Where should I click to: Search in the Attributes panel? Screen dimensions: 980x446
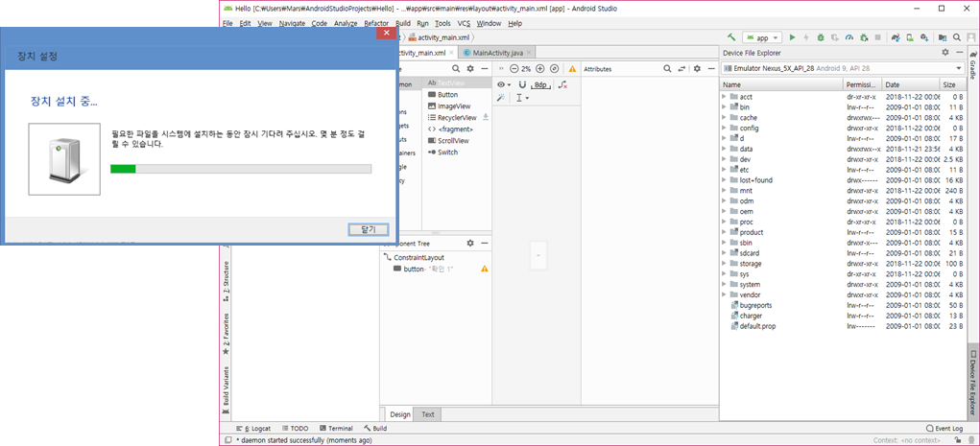point(667,69)
